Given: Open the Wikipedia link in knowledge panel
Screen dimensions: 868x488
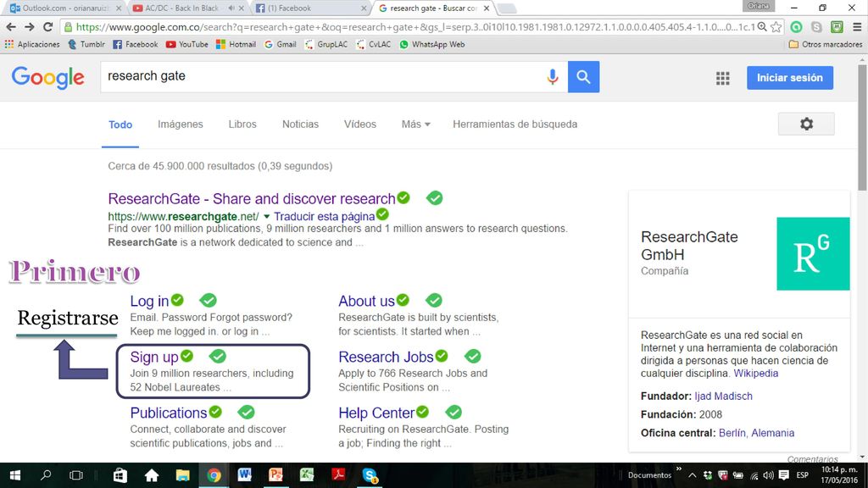Looking at the screenshot, I should (755, 373).
